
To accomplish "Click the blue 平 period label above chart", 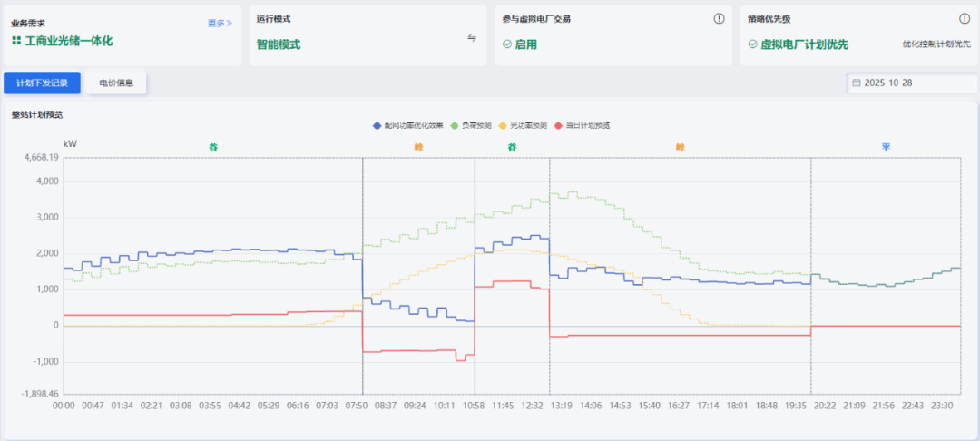I will [886, 147].
